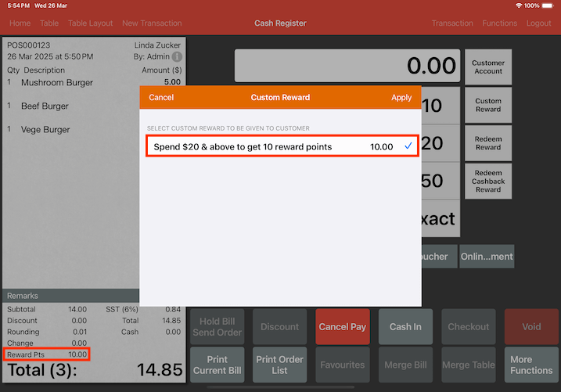Tap the Merge Table button
The height and width of the screenshot is (392, 561).
469,365
